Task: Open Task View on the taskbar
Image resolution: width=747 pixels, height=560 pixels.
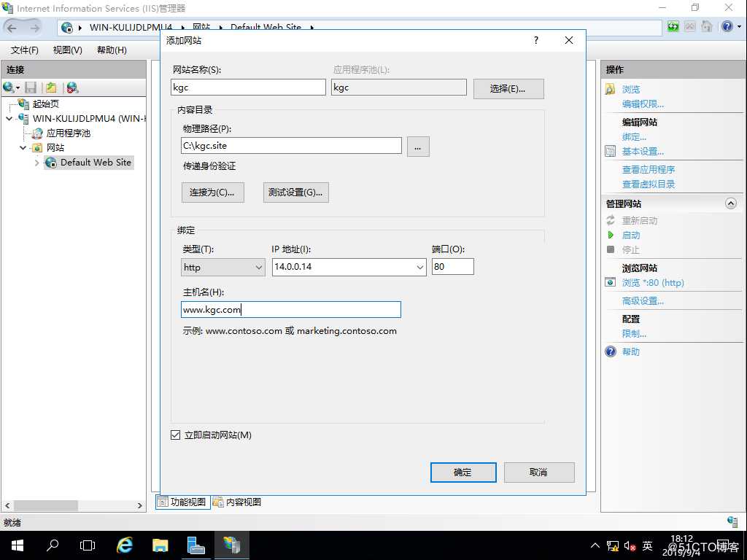Action: point(88,545)
